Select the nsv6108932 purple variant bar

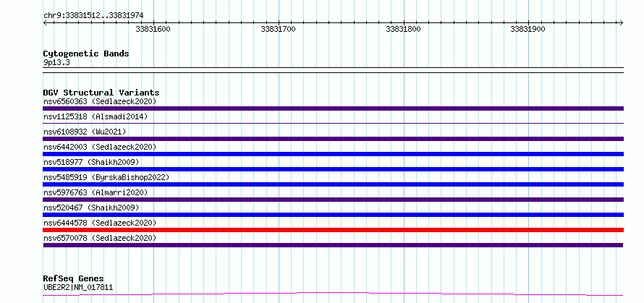click(333, 139)
